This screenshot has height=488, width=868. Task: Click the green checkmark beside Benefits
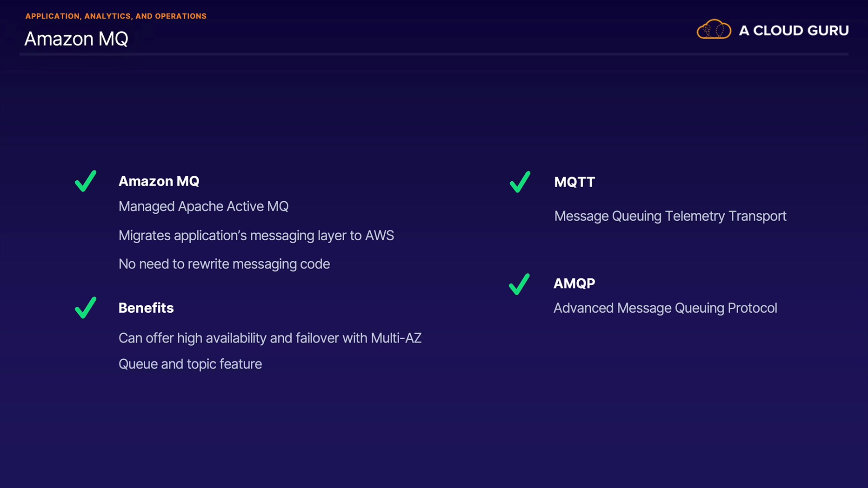coord(86,308)
